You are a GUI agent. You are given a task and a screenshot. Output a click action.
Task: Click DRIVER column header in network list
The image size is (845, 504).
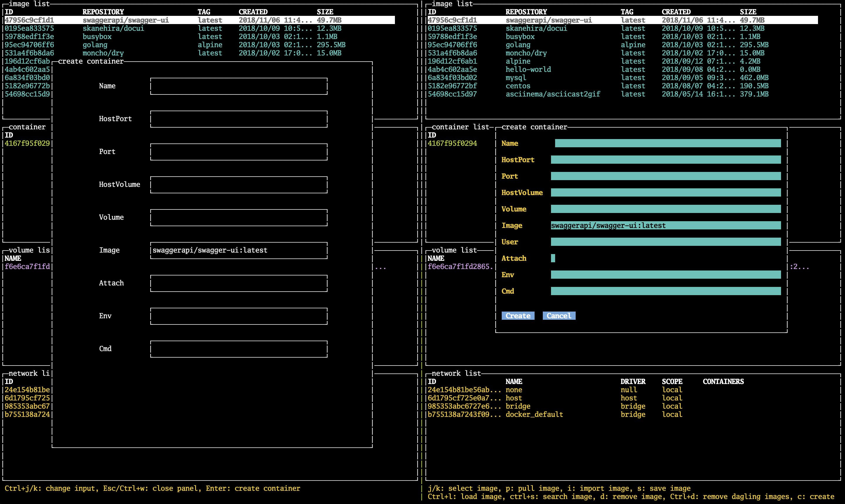(633, 381)
